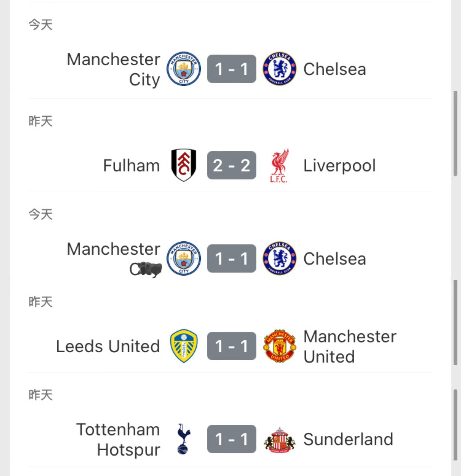Click the Liverpool L.F.C. crest
Image resolution: width=461 pixels, height=476 pixels.
(280, 165)
